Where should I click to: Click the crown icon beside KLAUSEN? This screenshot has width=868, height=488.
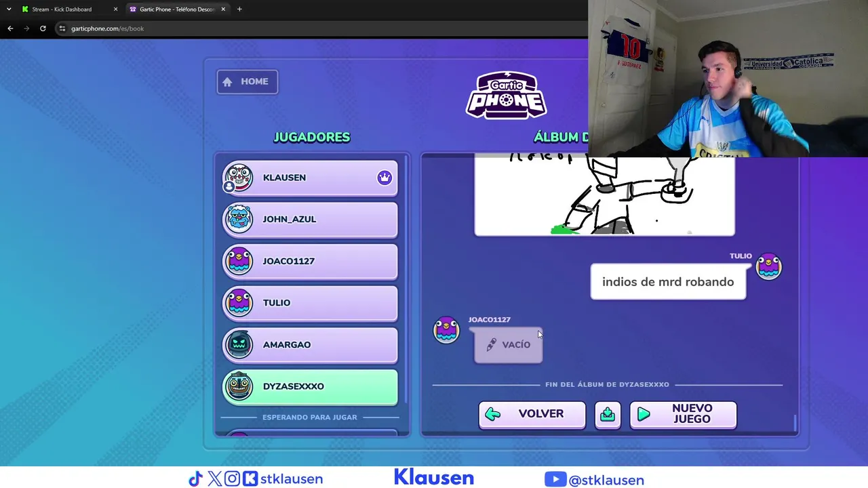pyautogui.click(x=384, y=178)
